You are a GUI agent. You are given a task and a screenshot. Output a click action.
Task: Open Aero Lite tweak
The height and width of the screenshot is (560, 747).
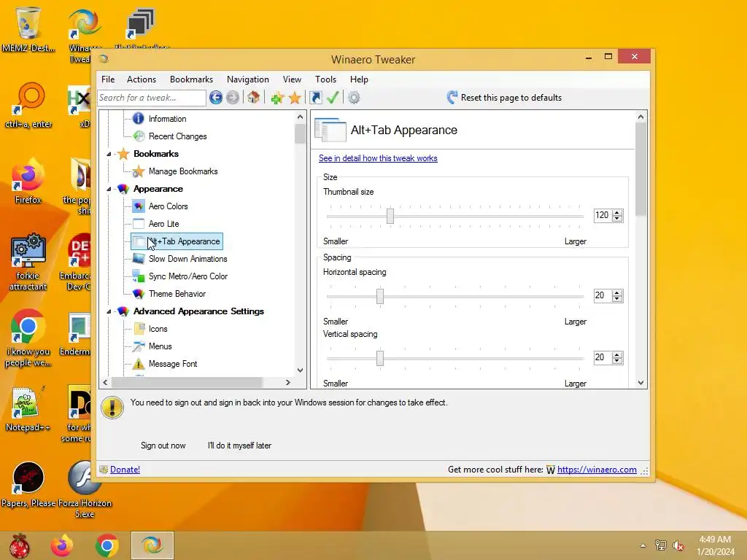tap(163, 224)
